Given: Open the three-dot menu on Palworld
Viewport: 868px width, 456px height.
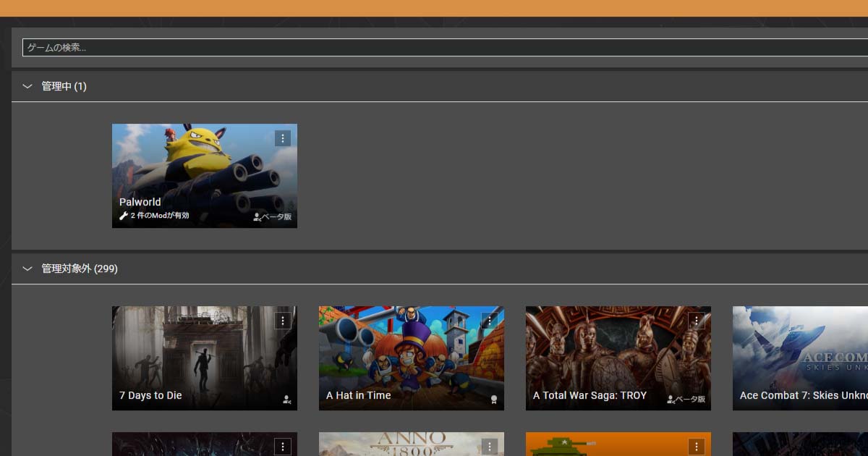Looking at the screenshot, I should pos(283,138).
